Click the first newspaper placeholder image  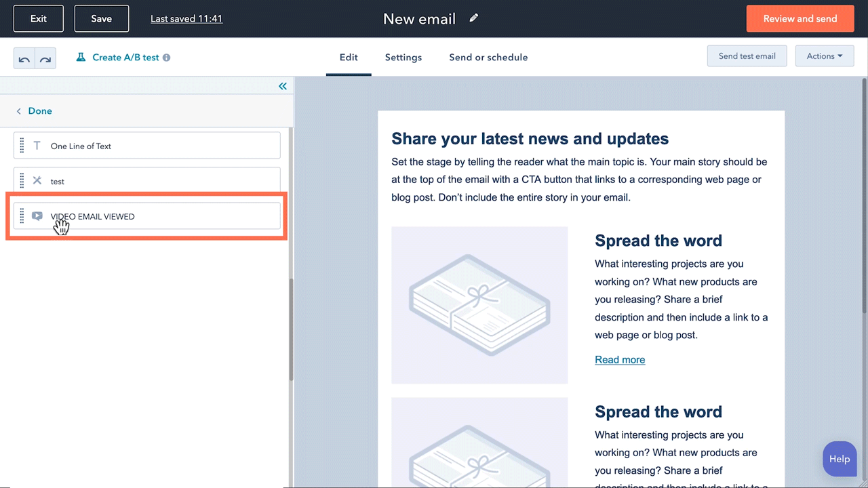pos(479,305)
